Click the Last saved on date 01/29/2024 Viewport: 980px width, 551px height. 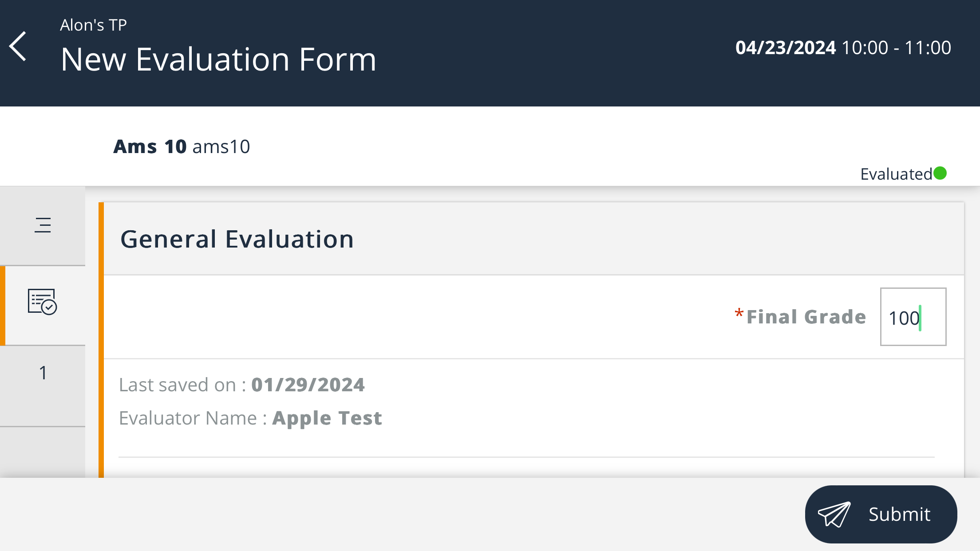pyautogui.click(x=308, y=385)
